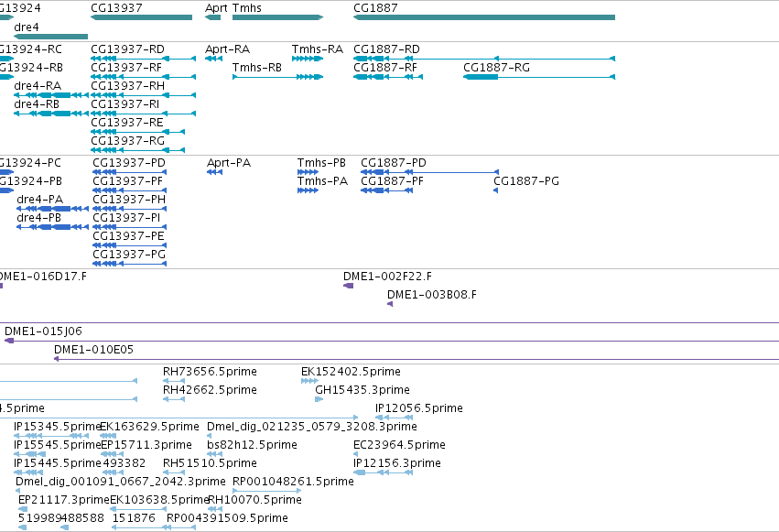Click EST RH10070.5prime
779x532 pixels.
[x=214, y=509]
